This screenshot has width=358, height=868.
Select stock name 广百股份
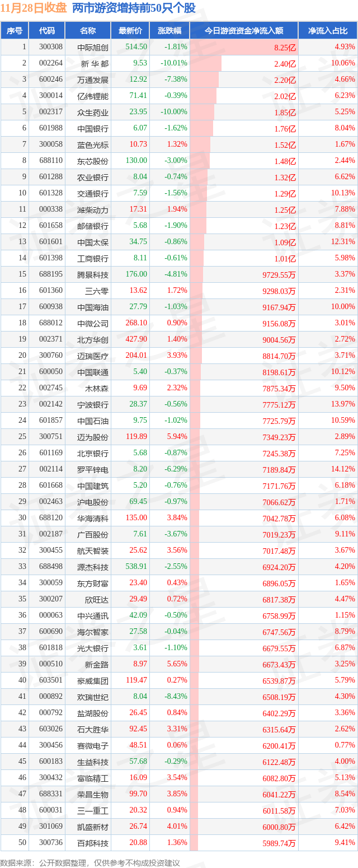coord(93,535)
